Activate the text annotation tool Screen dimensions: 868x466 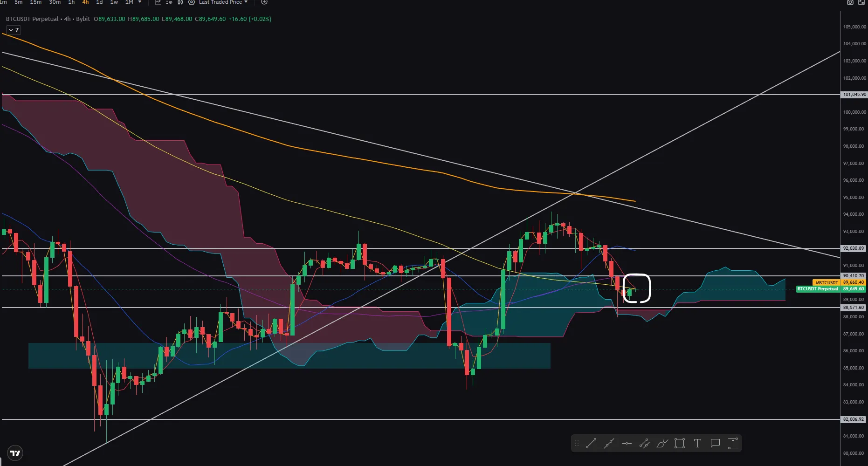pos(697,444)
